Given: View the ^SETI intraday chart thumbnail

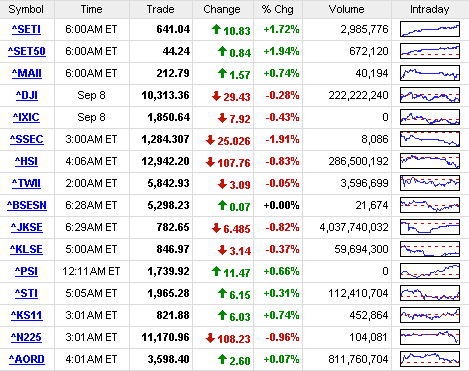Looking at the screenshot, I should point(430,29).
